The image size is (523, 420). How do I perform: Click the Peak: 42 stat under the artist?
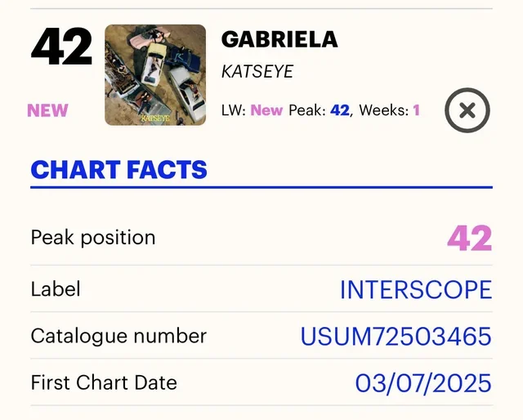[319, 110]
